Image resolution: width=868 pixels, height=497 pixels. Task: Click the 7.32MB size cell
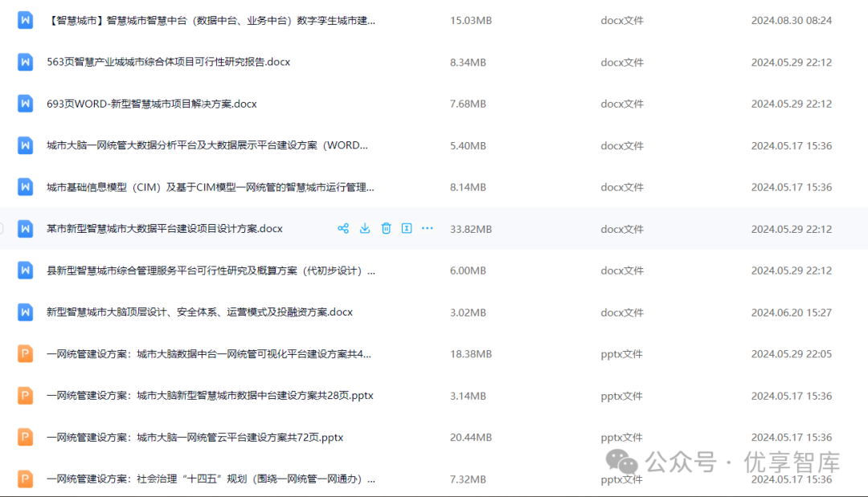469,479
